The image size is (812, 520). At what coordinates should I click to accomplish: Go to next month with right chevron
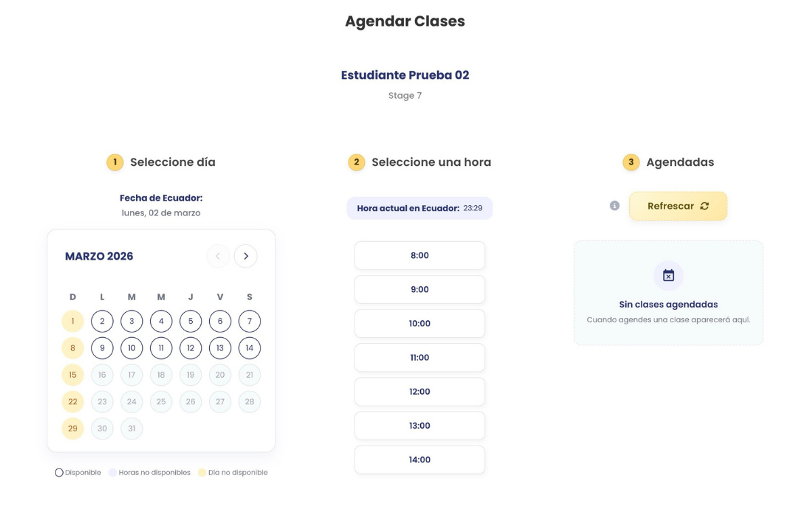pyautogui.click(x=246, y=256)
